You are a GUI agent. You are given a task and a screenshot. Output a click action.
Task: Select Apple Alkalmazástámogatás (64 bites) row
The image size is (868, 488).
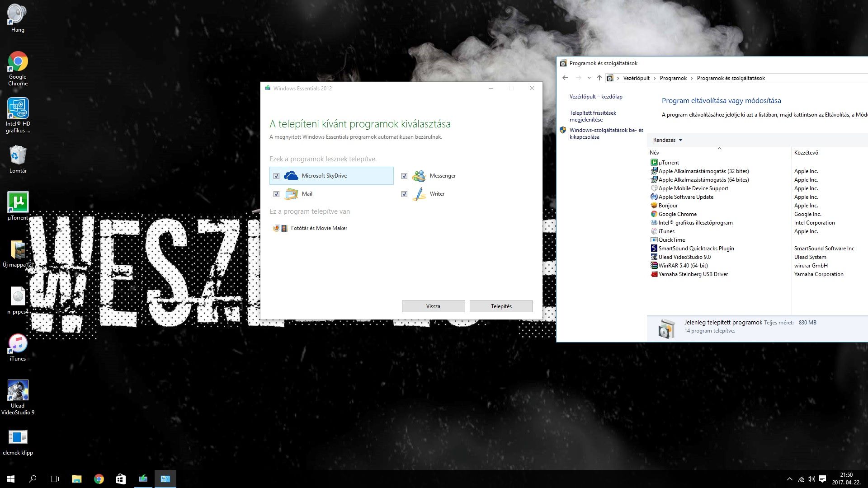699,180
